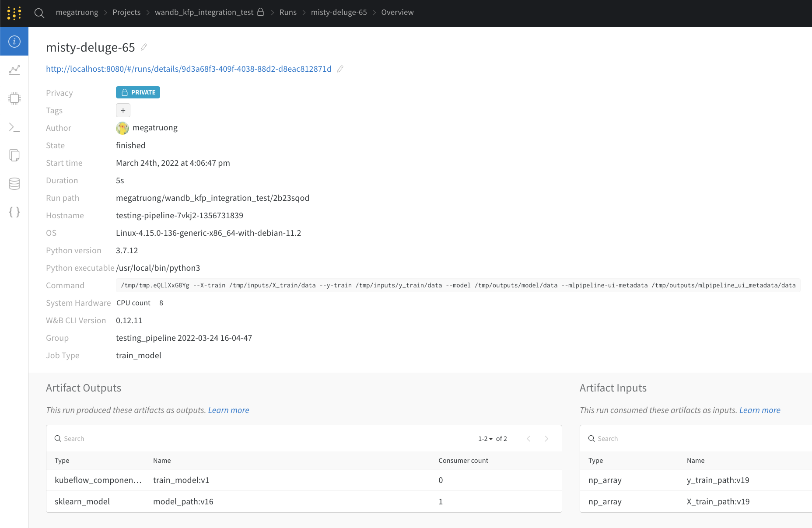Toggle the PRIVATE privacy badge

pos(138,92)
